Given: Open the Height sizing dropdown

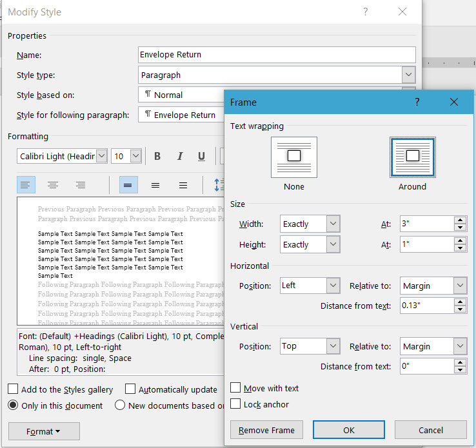Looking at the screenshot, I should [x=333, y=244].
